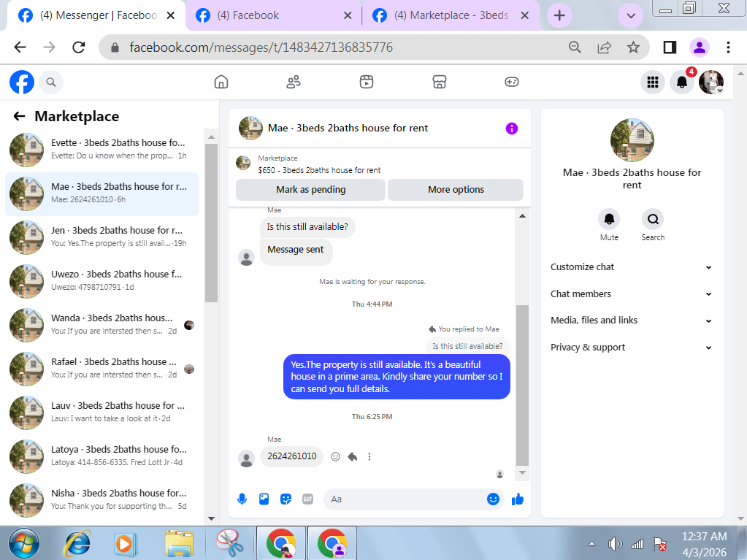This screenshot has height=560, width=747.
Task: Expand Customize chat section
Action: tap(632, 267)
